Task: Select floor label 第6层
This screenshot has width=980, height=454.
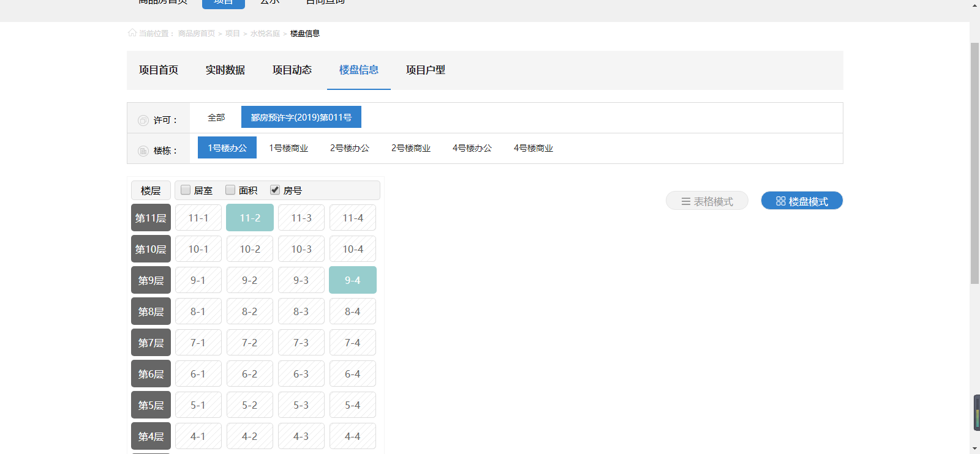Action: point(151,374)
